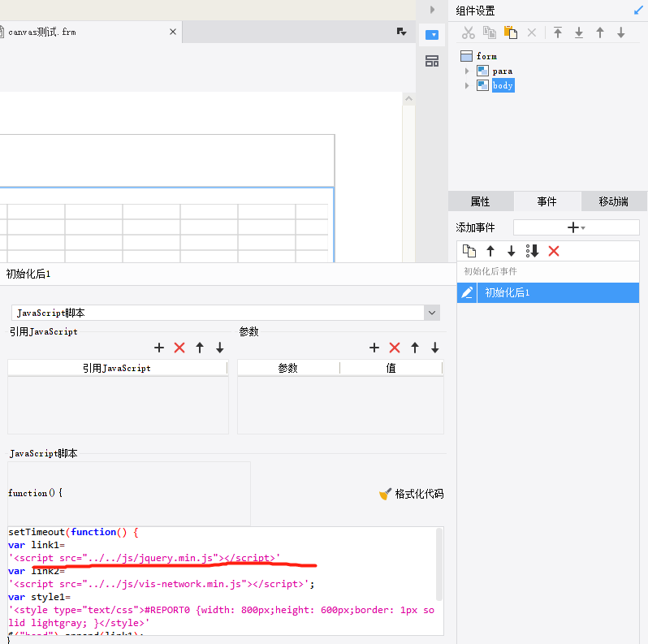Select the 初始化后1 event row
This screenshot has width=648, height=644.
point(558,292)
